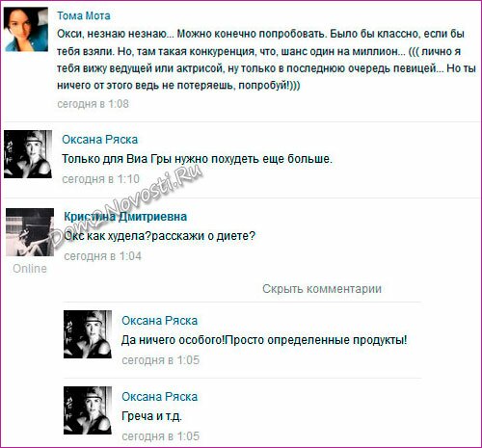This screenshot has width=482, height=448.
Task: Click the 'Окс как худела' comment text
Action: (159, 236)
